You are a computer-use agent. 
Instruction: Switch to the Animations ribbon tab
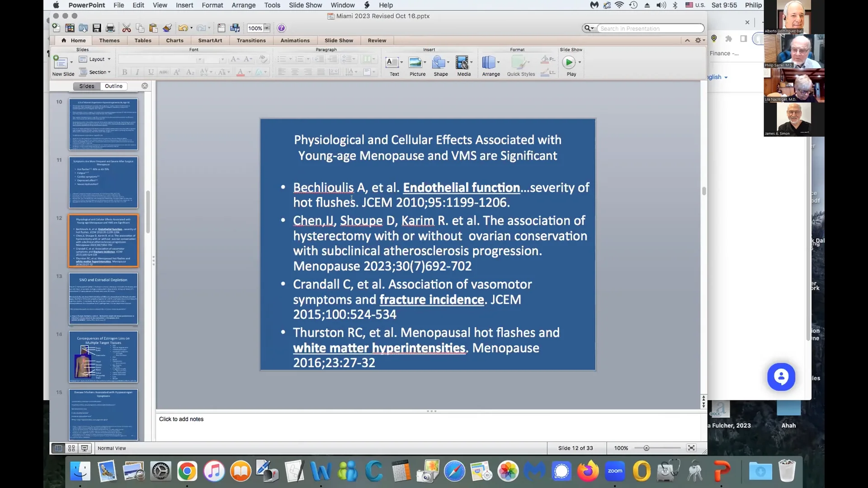pos(295,41)
